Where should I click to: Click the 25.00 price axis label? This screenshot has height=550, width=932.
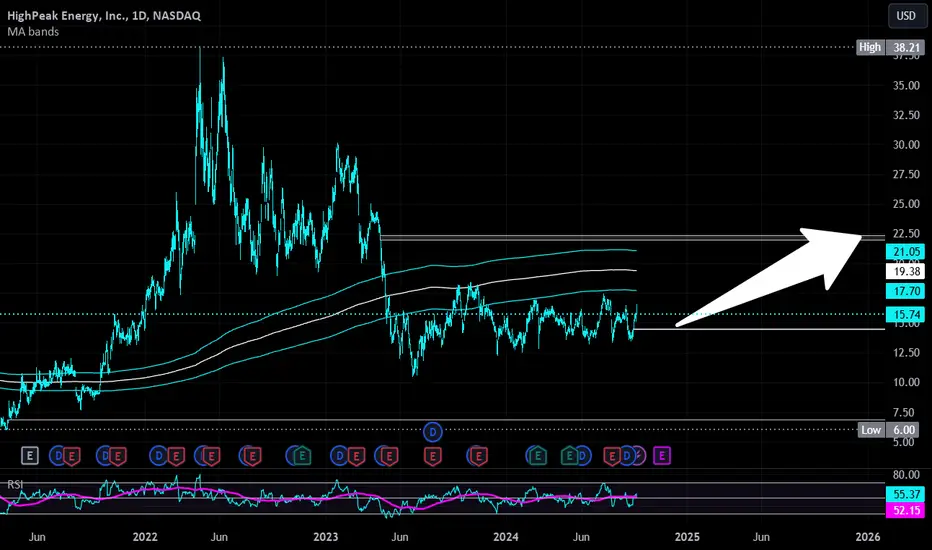pos(906,204)
